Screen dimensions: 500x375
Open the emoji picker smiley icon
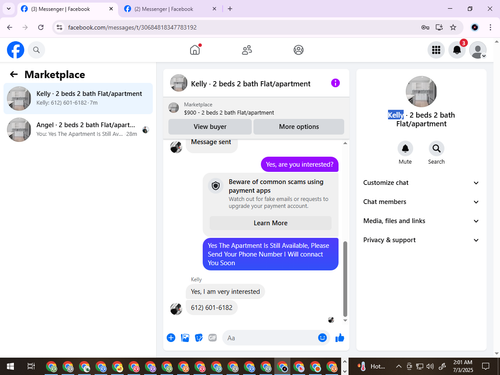322,338
